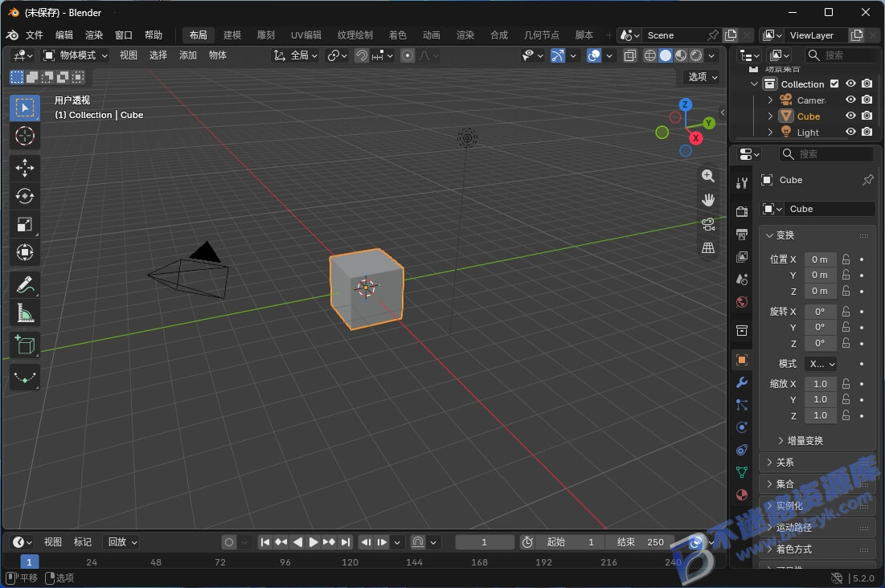Open the Output properties tab
The image size is (885, 588).
742,235
